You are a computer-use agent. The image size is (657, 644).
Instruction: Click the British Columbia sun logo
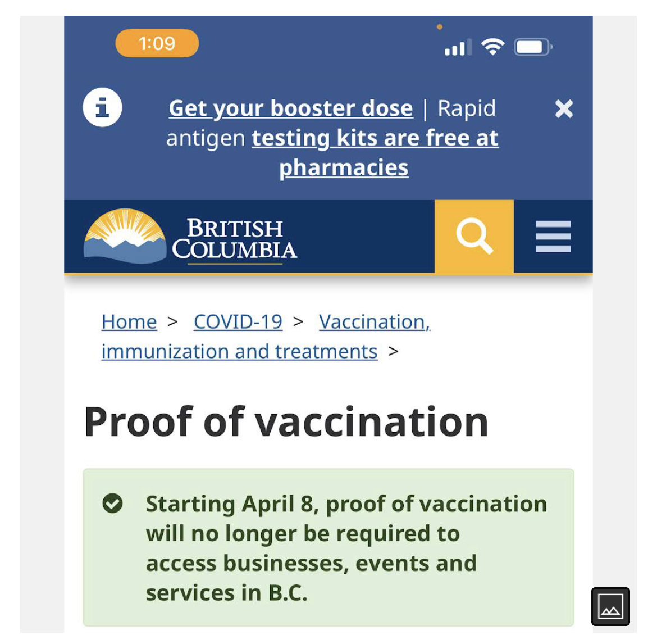pos(125,237)
